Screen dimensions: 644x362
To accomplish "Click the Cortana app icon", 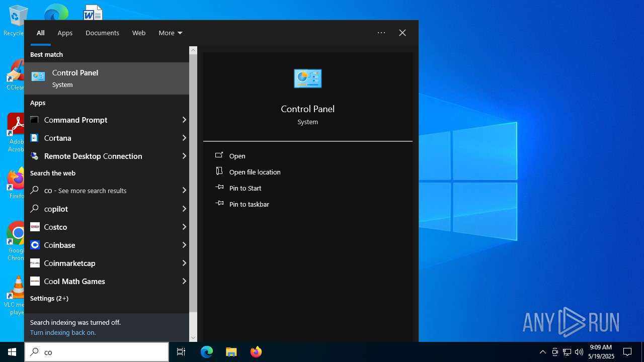I will click(x=34, y=138).
